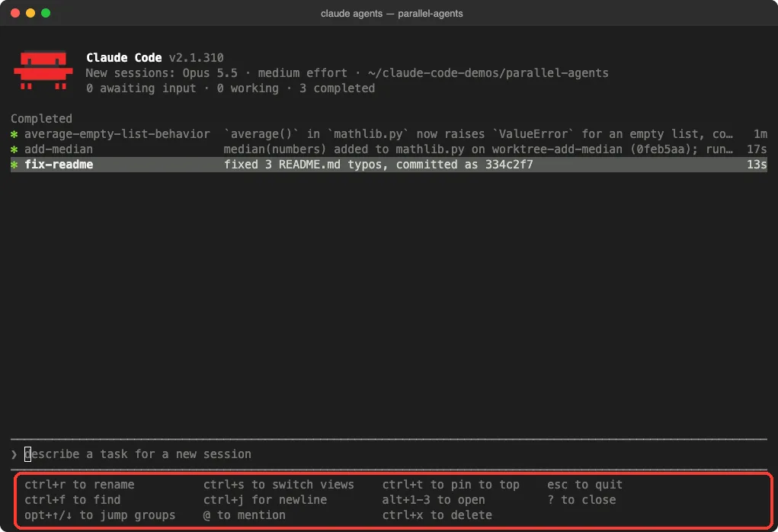
Task: Maximize the window using the green button
Action: click(x=46, y=13)
